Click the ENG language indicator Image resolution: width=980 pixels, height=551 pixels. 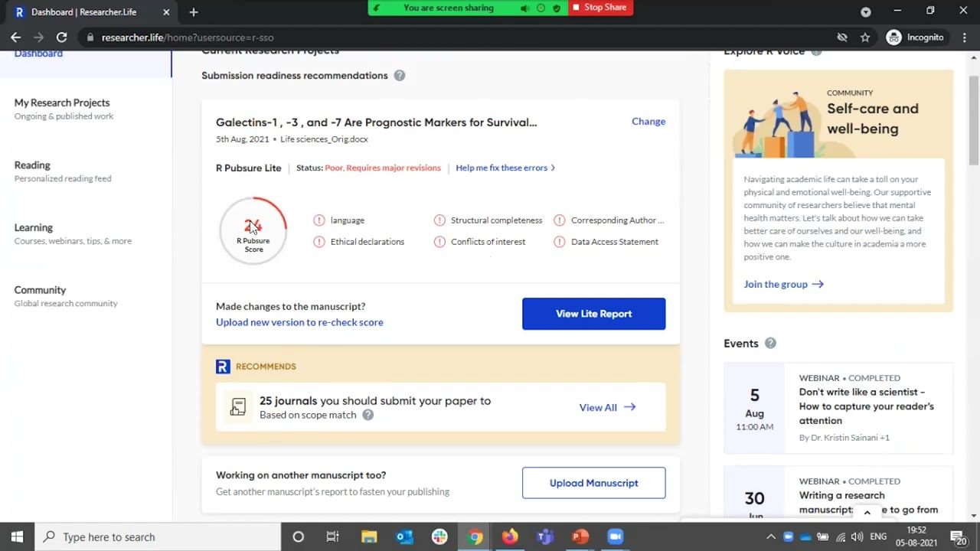click(878, 537)
